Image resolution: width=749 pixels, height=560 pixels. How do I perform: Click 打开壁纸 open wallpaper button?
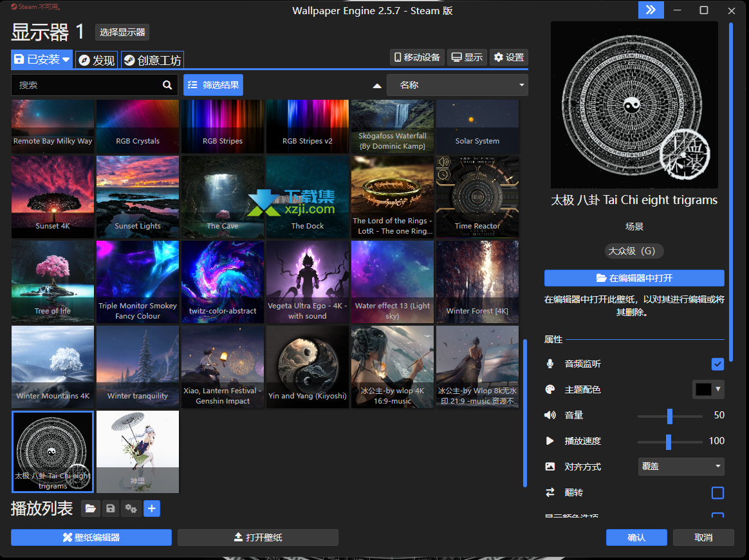point(258,537)
